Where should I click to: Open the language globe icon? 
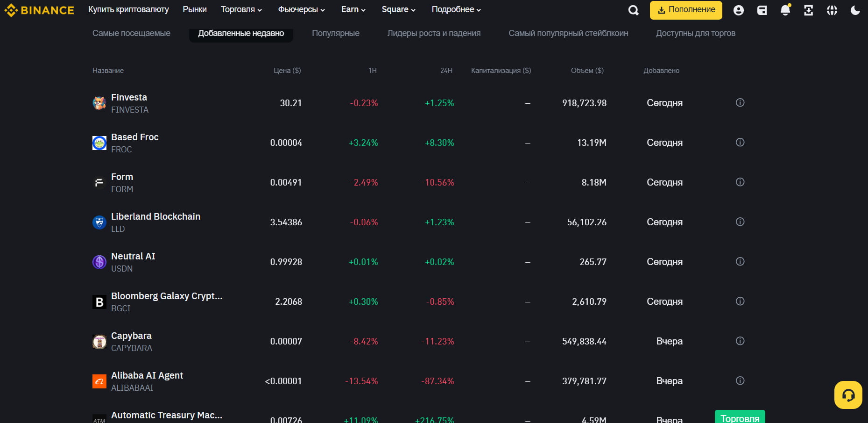pos(832,10)
